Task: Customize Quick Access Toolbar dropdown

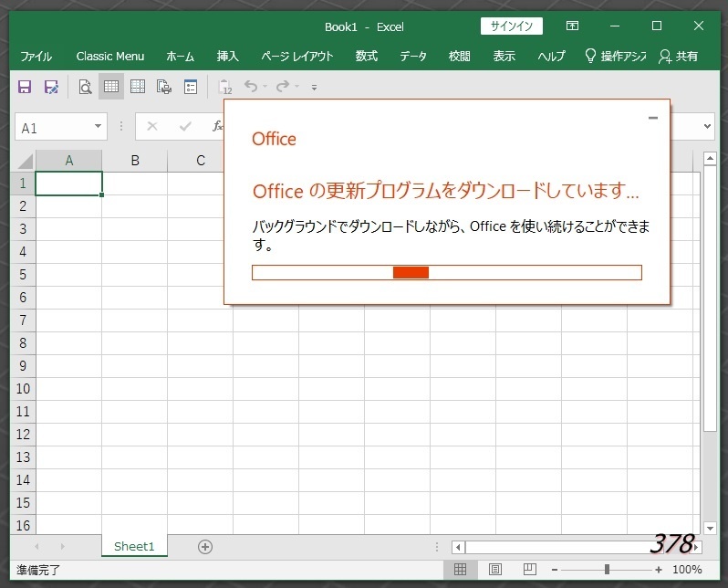Action: [315, 87]
